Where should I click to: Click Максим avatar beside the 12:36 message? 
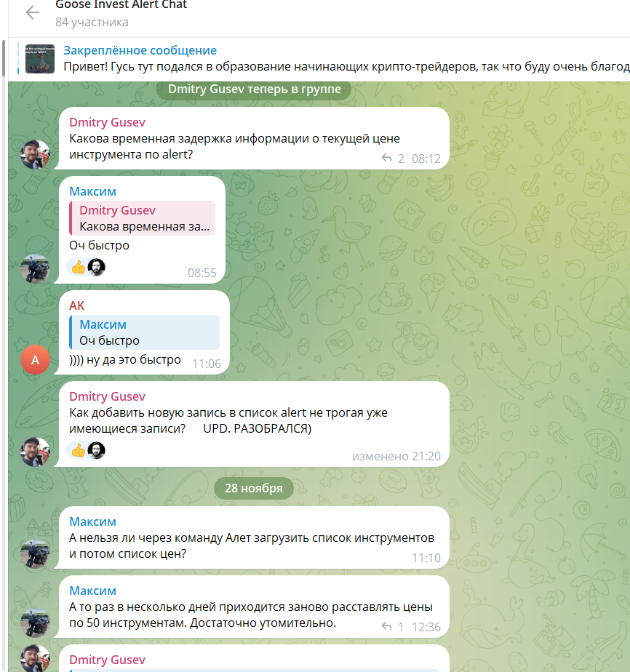35,623
